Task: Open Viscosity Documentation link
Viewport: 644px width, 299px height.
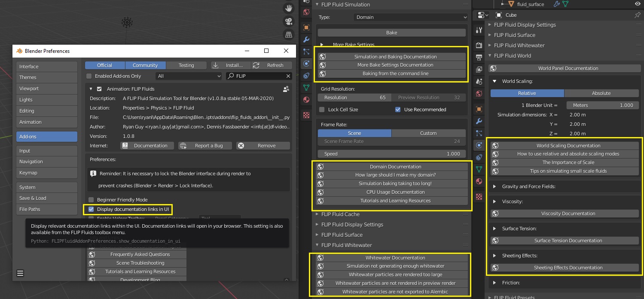Action: (x=565, y=214)
